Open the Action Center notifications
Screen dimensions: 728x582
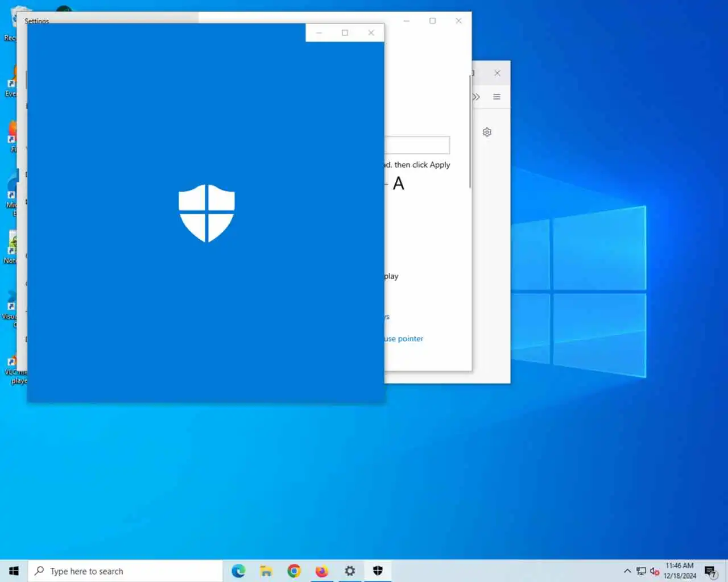(x=710, y=571)
